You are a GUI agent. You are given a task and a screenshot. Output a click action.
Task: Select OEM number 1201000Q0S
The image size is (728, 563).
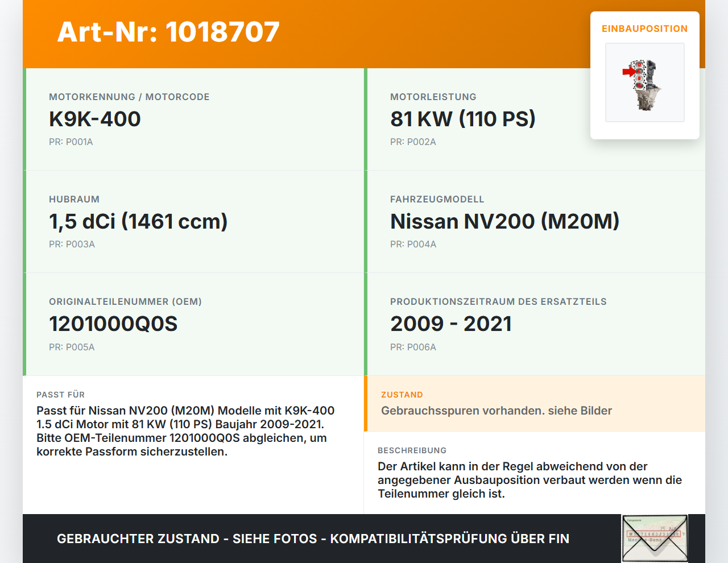tap(113, 324)
